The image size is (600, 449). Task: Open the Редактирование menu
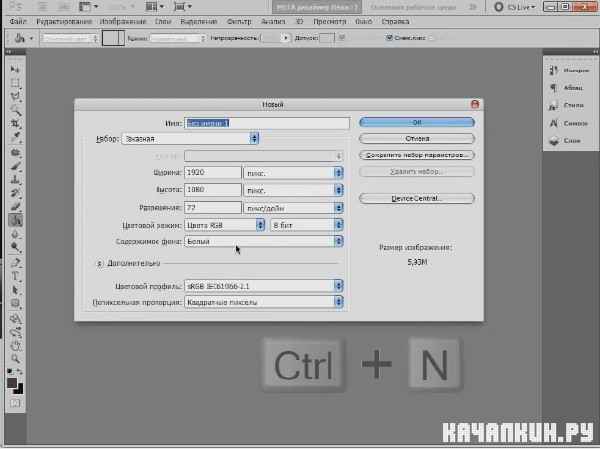point(64,21)
